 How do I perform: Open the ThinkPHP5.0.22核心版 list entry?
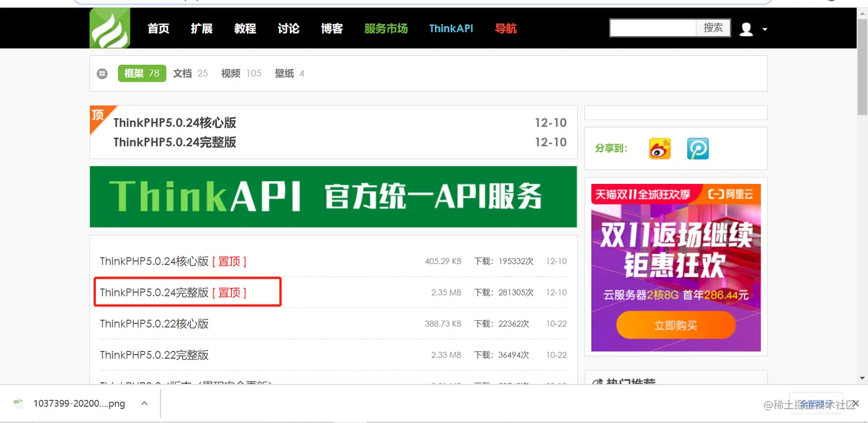pyautogui.click(x=154, y=324)
